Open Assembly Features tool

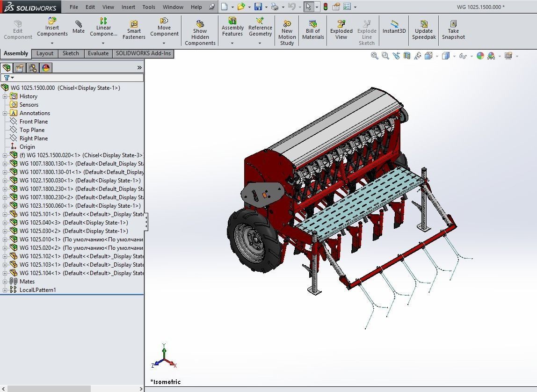point(232,27)
